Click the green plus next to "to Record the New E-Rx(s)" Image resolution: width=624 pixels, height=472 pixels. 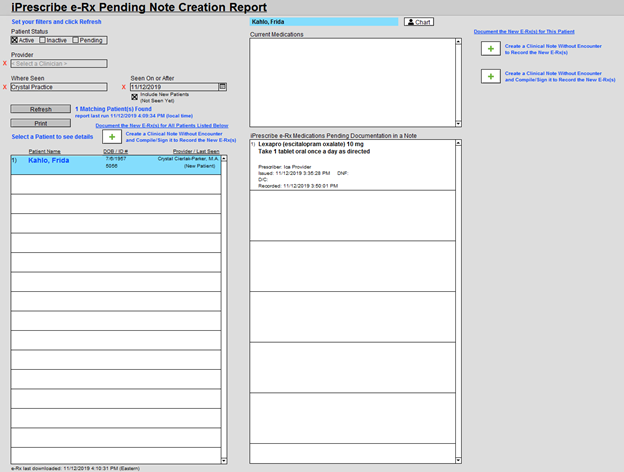(491, 49)
